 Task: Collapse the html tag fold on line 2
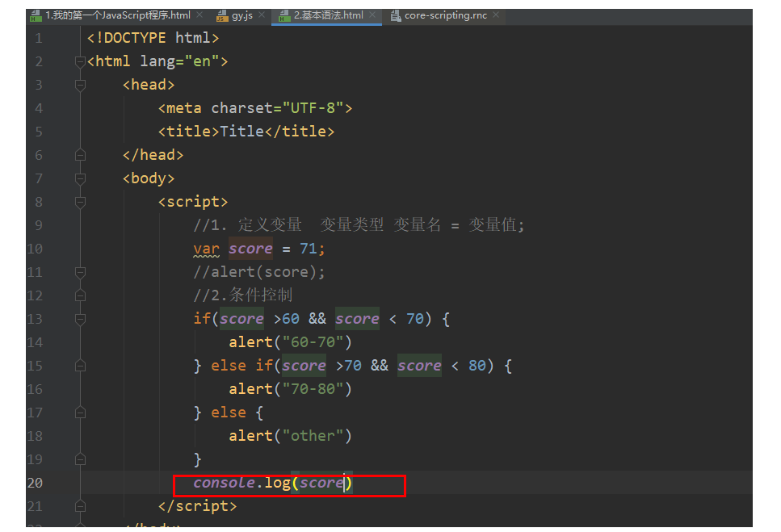coord(80,61)
